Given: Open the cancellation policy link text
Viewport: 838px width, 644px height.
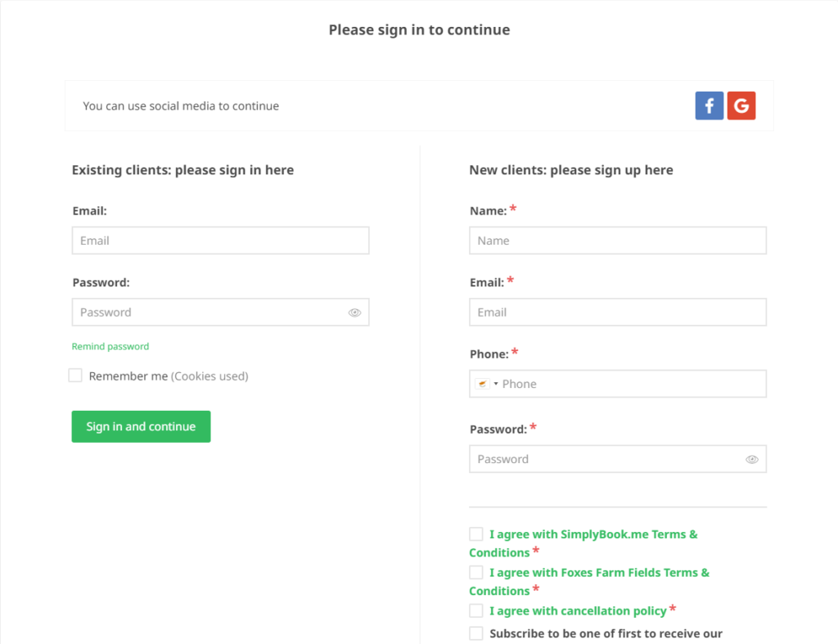Looking at the screenshot, I should [x=579, y=611].
